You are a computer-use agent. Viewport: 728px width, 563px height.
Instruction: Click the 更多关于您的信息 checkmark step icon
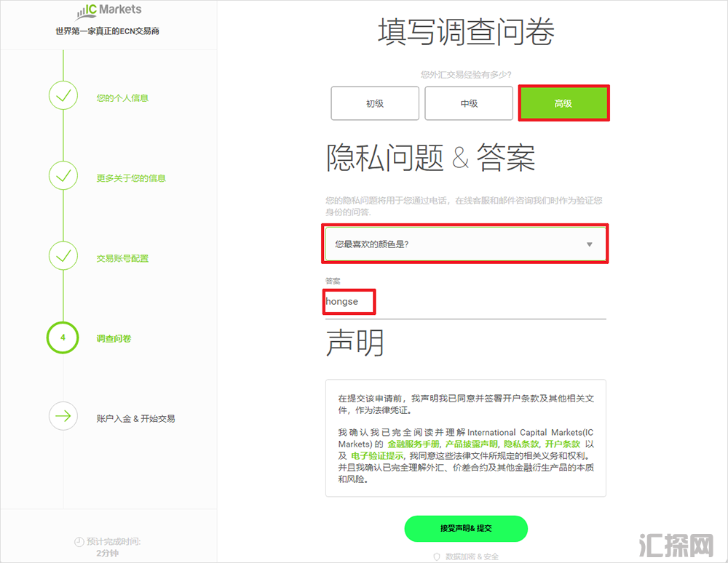click(63, 175)
